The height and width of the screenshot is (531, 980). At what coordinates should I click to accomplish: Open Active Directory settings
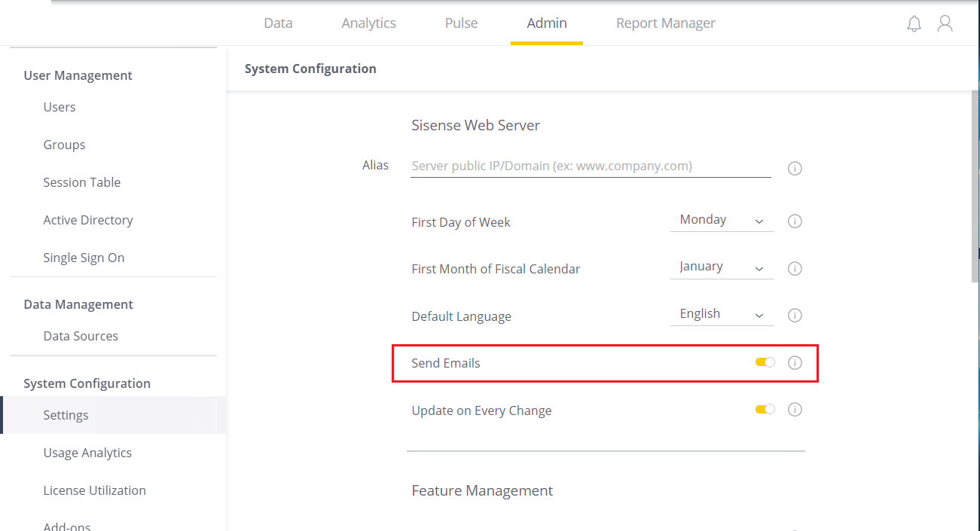point(88,220)
